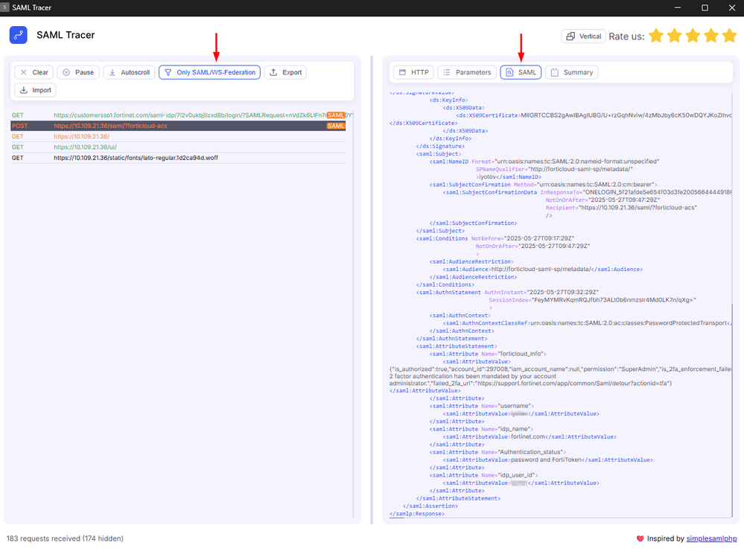The width and height of the screenshot is (744, 560).
Task: Click the 183 requests received status text
Action: 65,538
